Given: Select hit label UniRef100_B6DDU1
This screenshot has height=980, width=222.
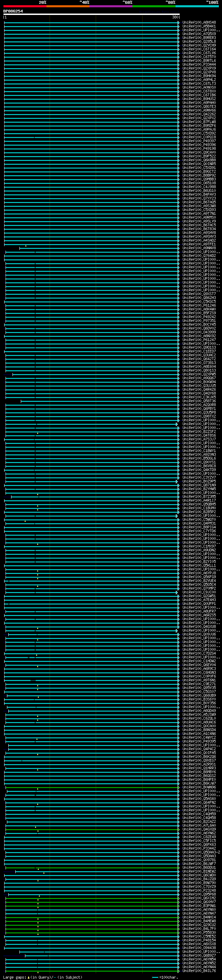Looking at the screenshot, I should tap(199, 867).
